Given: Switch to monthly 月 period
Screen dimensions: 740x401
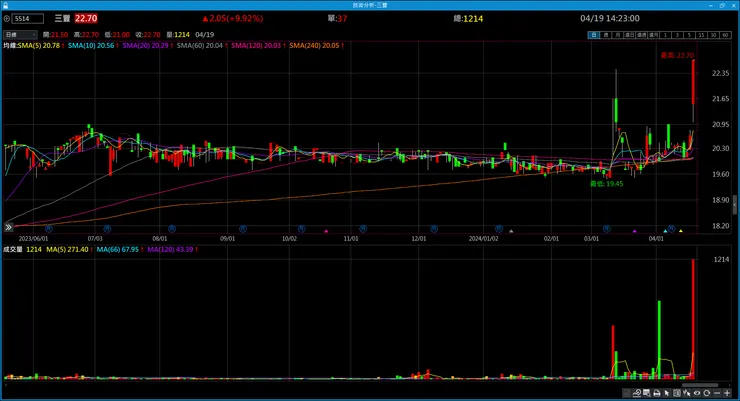Looking at the screenshot, I should point(617,35).
